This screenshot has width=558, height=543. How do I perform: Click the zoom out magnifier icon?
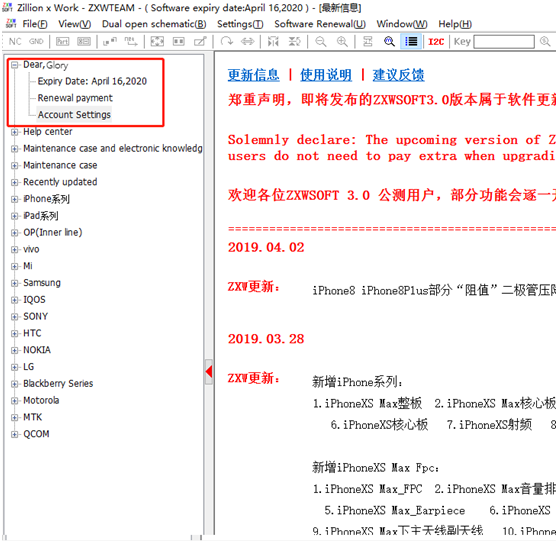321,42
